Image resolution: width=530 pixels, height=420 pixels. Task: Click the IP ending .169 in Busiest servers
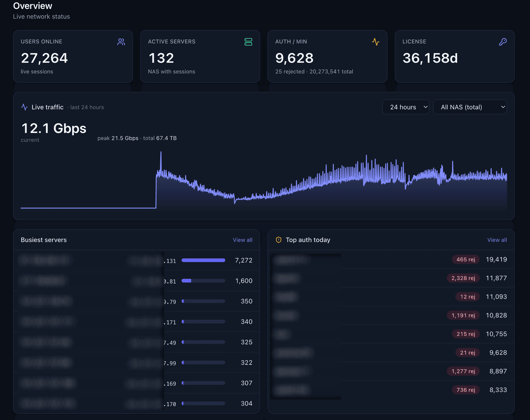(x=170, y=383)
